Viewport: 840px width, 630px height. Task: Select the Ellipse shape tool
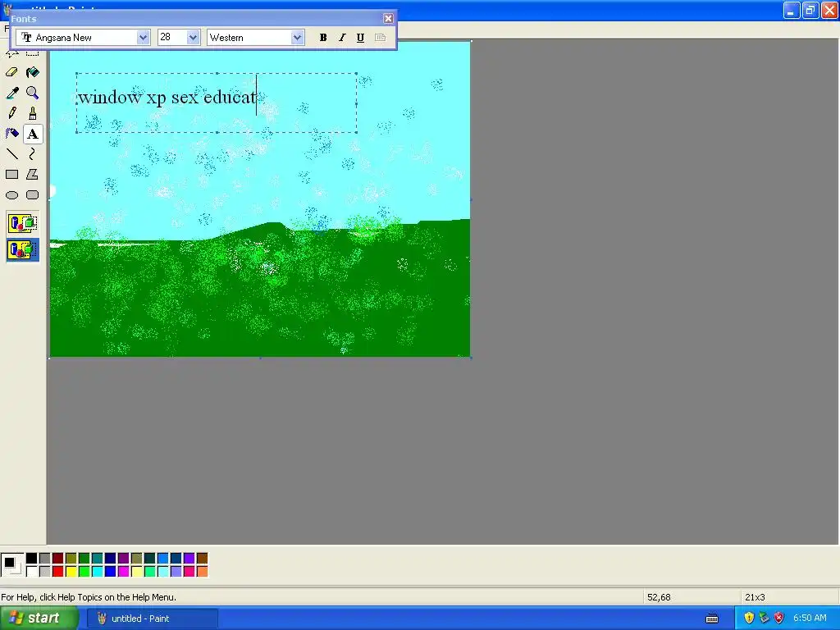click(11, 195)
